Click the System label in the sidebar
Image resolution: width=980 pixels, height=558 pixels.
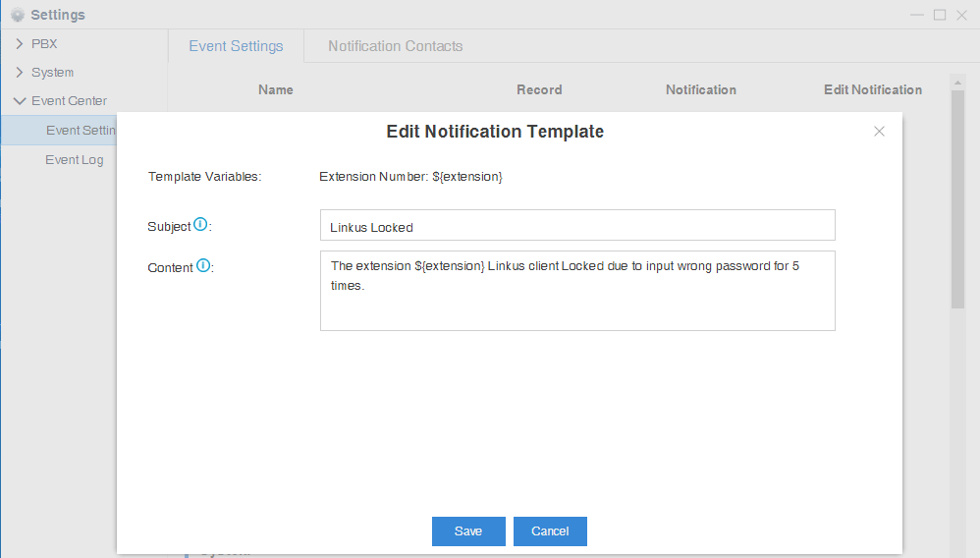(52, 73)
